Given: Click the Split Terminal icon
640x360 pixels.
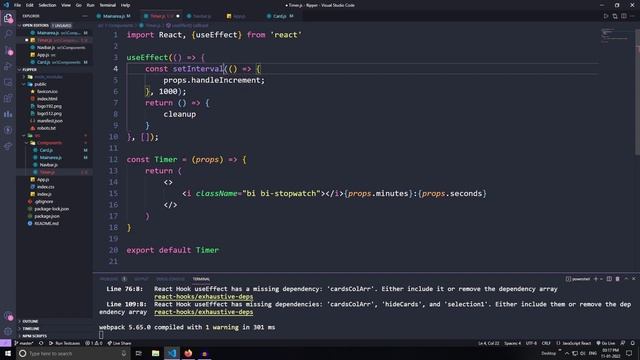Looking at the screenshot, I should [x=609, y=279].
